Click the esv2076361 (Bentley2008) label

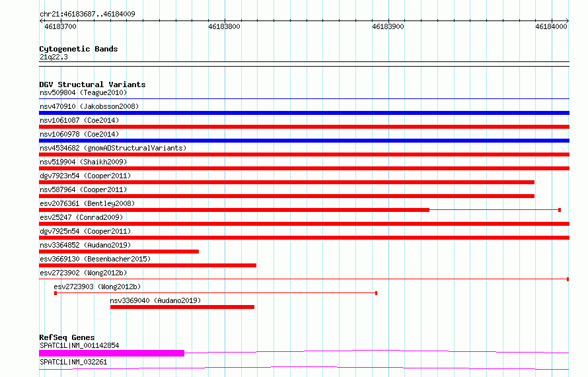[87, 203]
